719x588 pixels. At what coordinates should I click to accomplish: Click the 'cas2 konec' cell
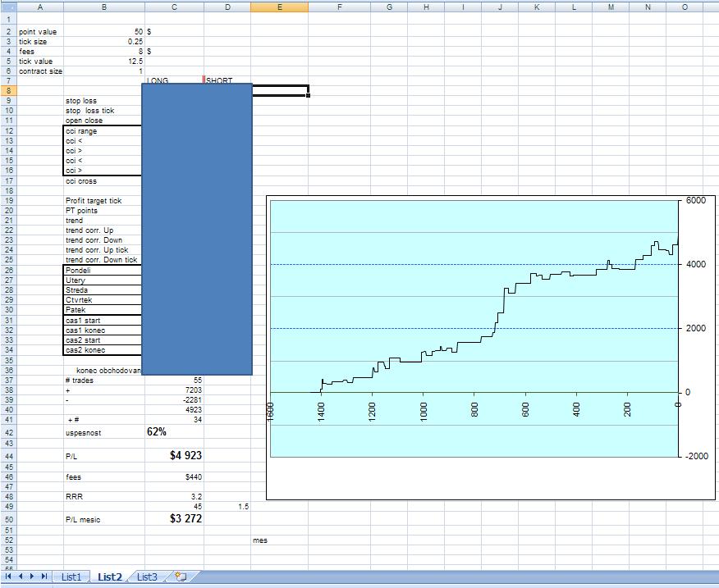pos(103,350)
